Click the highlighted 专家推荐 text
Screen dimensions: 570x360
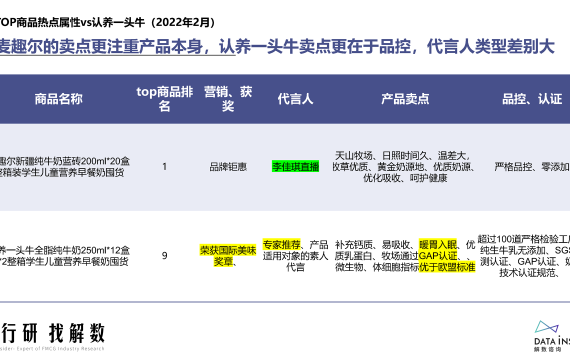282,244
